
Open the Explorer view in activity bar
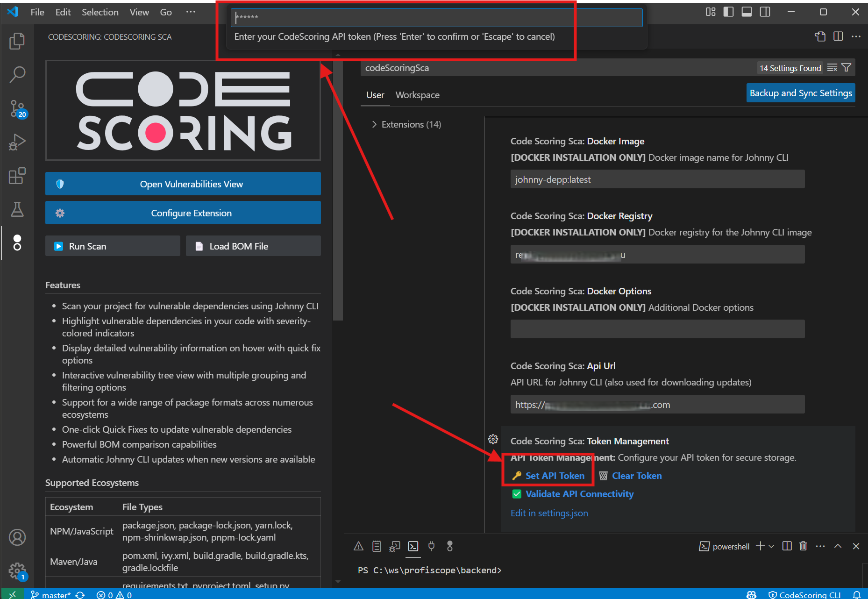17,41
